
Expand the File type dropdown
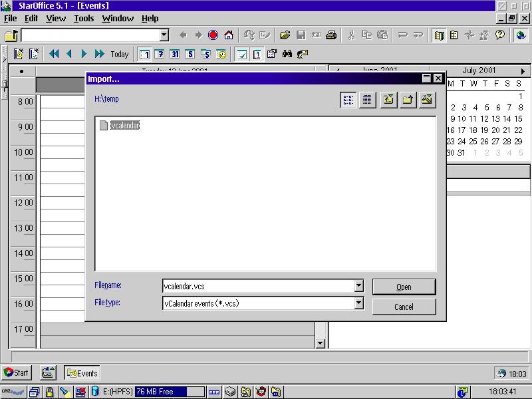[x=358, y=303]
